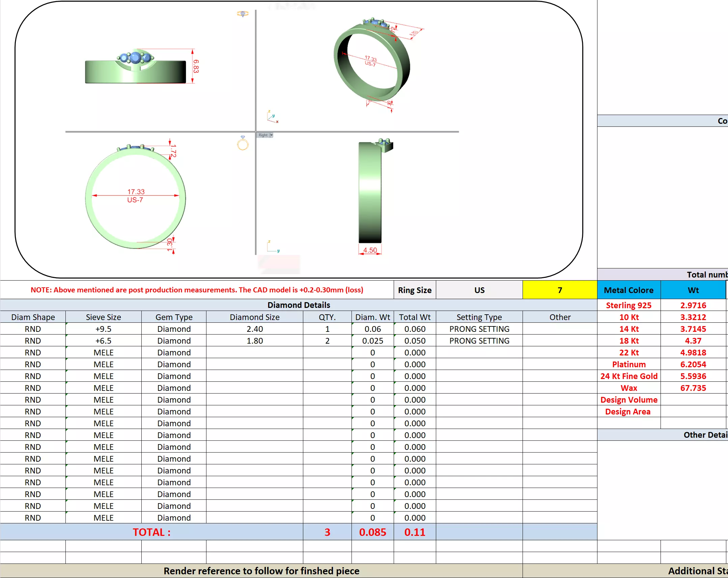Click the ZY axis gizmo in right view
Screen dimensions: 728x578
273,247
